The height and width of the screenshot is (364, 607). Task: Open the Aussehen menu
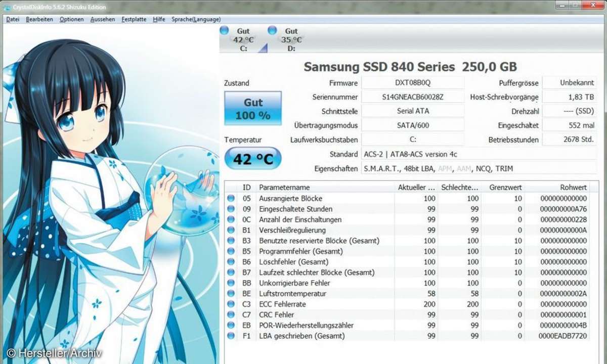(103, 19)
